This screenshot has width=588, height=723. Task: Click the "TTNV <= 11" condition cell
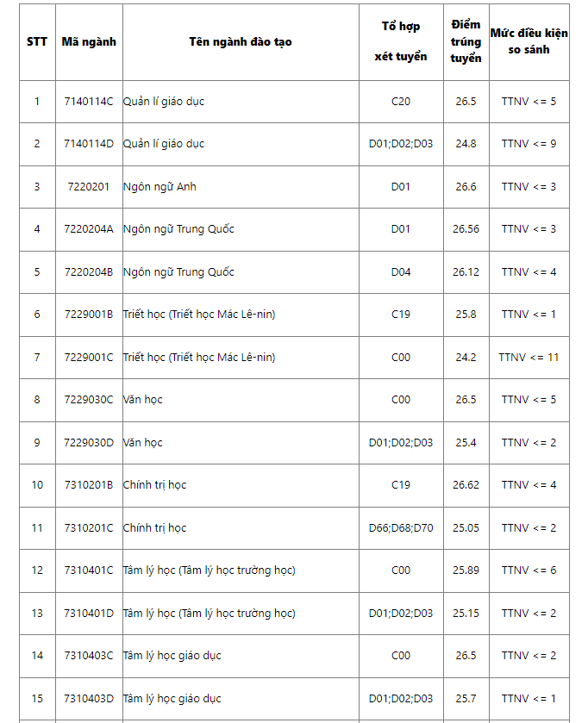[529, 357]
